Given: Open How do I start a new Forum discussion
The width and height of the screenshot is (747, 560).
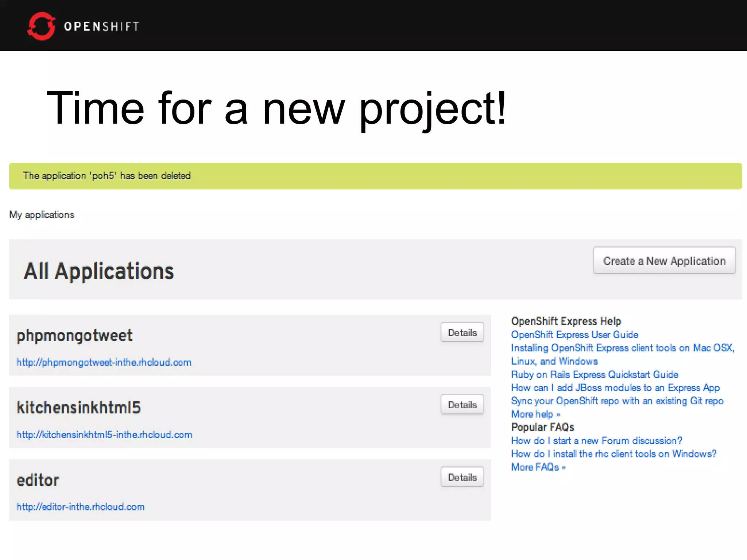Looking at the screenshot, I should pos(597,440).
